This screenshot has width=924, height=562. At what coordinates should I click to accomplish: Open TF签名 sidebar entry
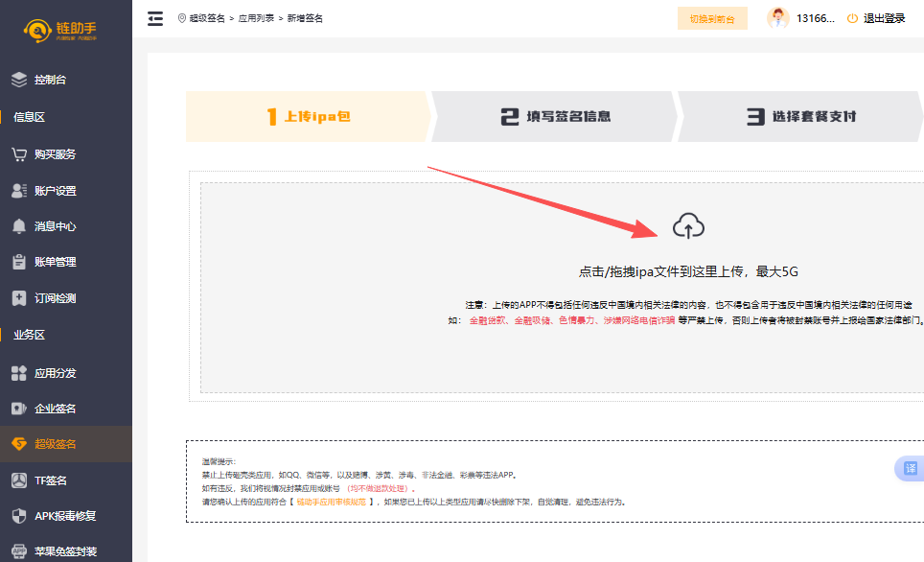click(51, 480)
